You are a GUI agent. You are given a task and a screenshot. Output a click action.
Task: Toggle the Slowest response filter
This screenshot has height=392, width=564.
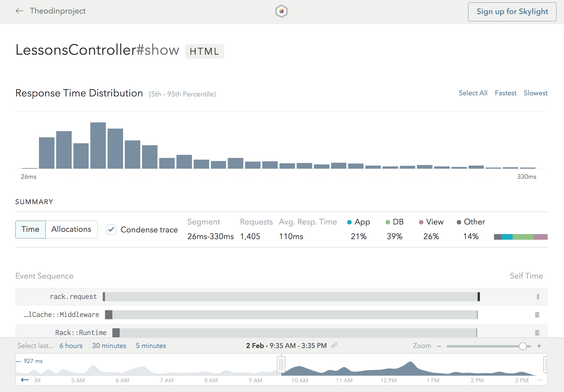535,93
